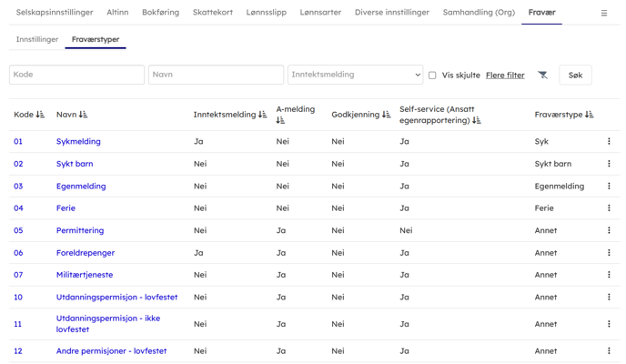
Task: Open row actions for Foreldrepenger
Action: [x=609, y=253]
